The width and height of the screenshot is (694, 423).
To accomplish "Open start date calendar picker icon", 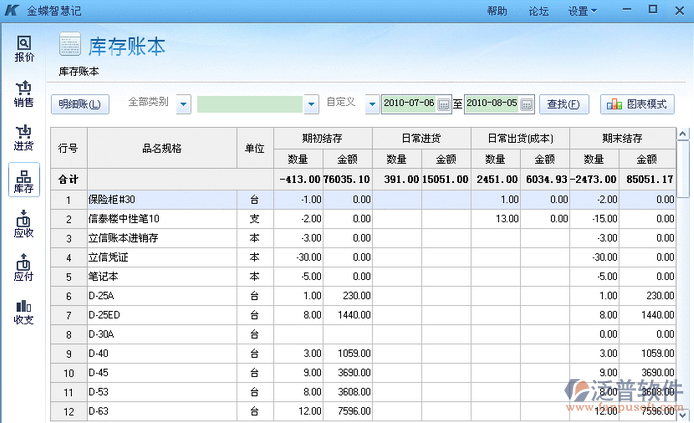I will pos(444,104).
